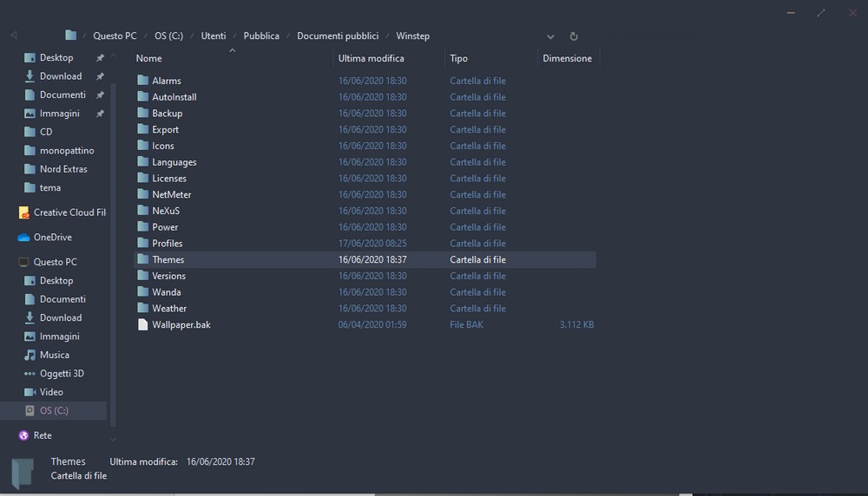Click the Dimensione column header
The width and height of the screenshot is (868, 496).
[567, 59]
